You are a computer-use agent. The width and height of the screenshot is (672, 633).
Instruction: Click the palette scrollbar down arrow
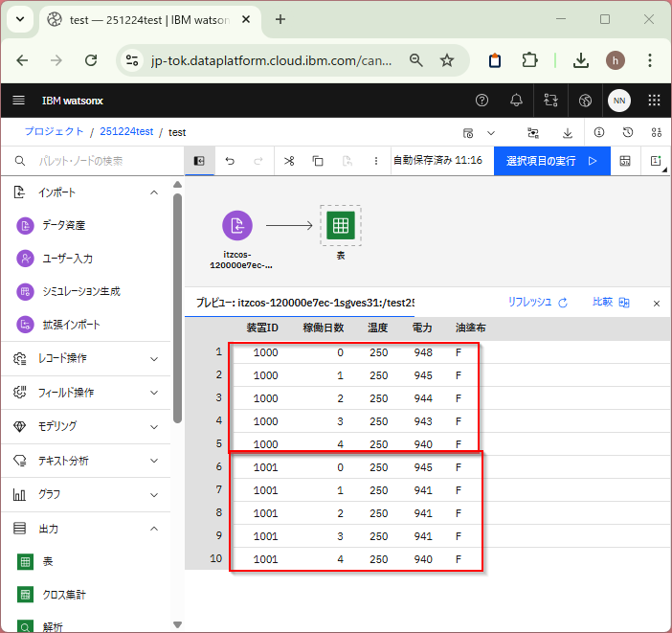point(177,624)
